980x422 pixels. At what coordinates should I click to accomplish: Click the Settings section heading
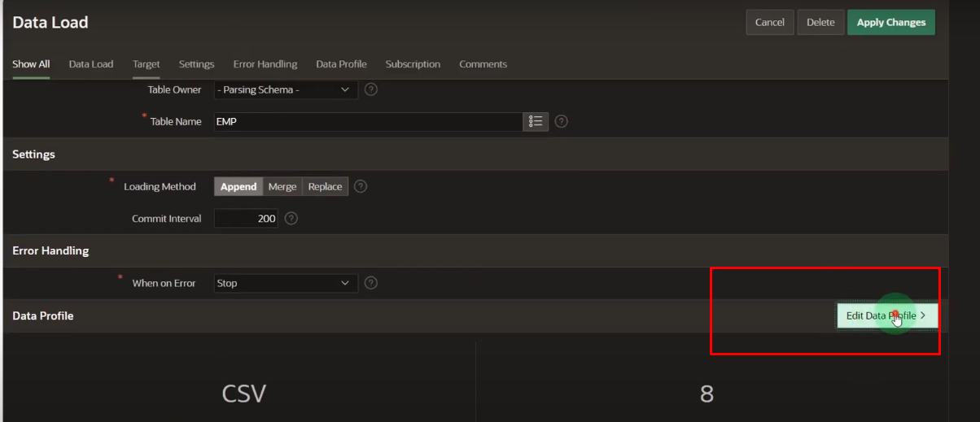click(x=33, y=154)
